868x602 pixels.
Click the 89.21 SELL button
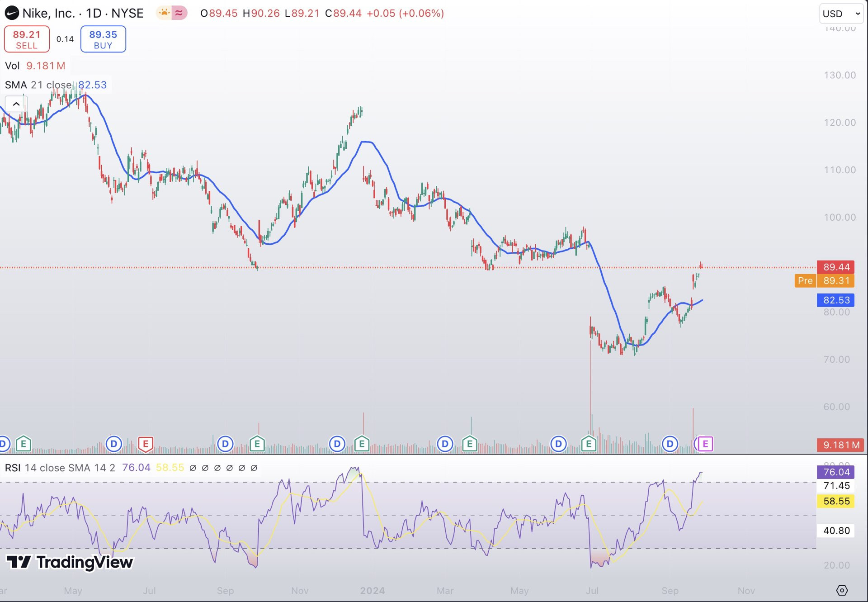coord(27,39)
